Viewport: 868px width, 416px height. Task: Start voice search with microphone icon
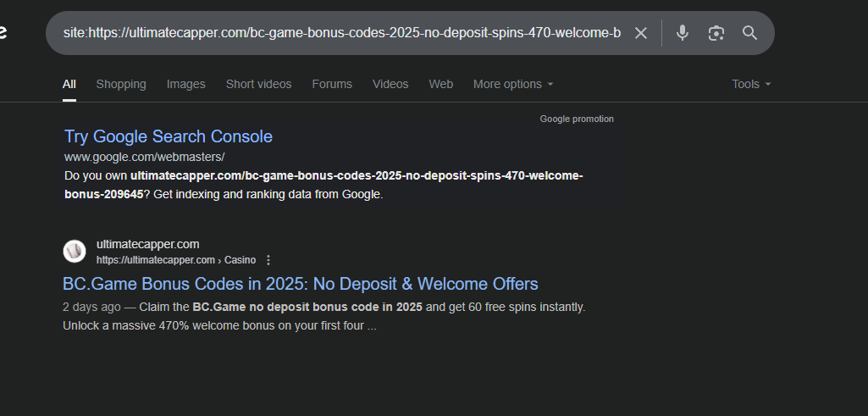pos(683,33)
